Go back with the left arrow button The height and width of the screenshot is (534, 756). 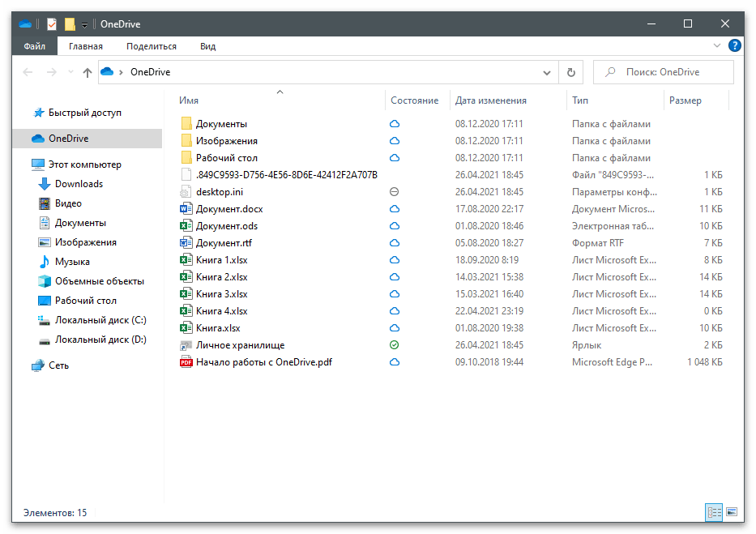(28, 72)
